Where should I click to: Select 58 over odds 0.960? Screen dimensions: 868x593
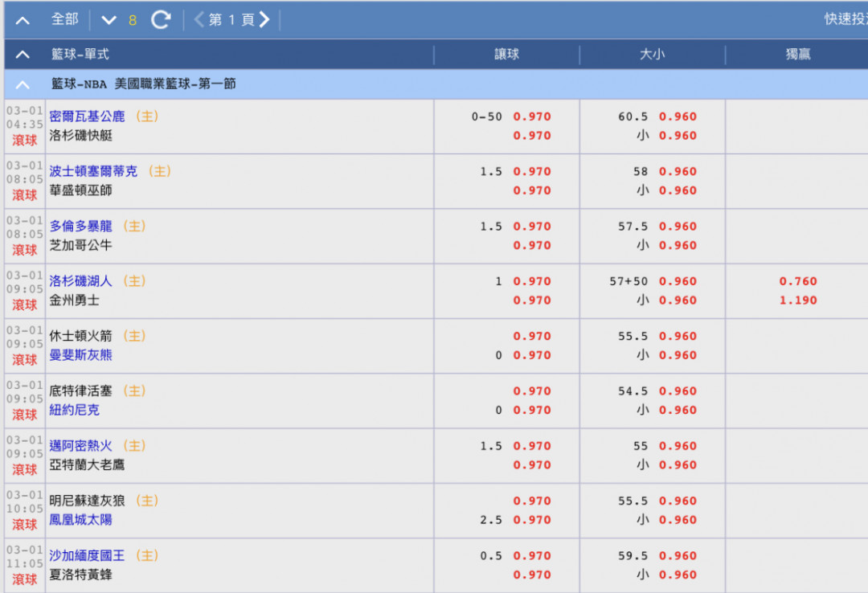point(678,172)
